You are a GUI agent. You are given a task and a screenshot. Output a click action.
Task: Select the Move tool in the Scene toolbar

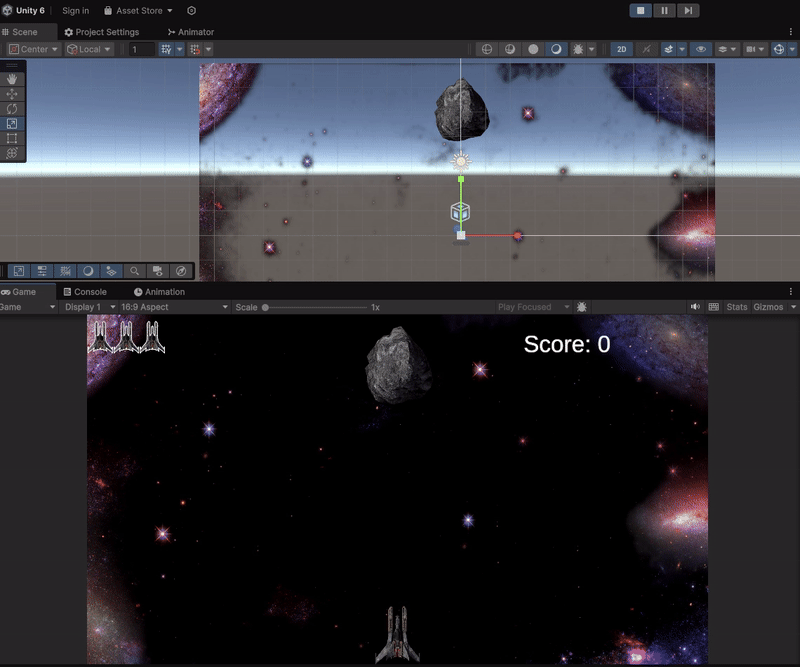[x=12, y=94]
